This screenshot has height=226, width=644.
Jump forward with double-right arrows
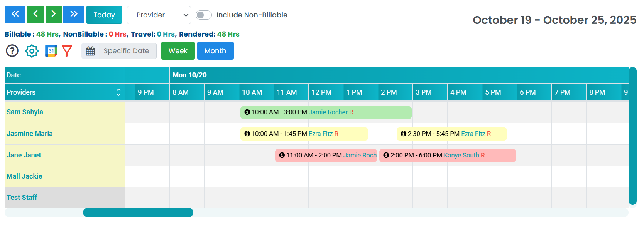[74, 15]
